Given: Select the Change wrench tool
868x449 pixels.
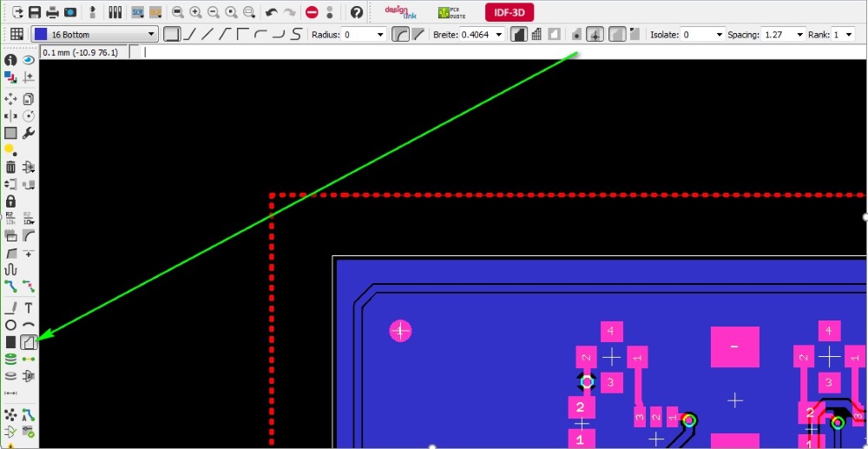Looking at the screenshot, I should 29,133.
